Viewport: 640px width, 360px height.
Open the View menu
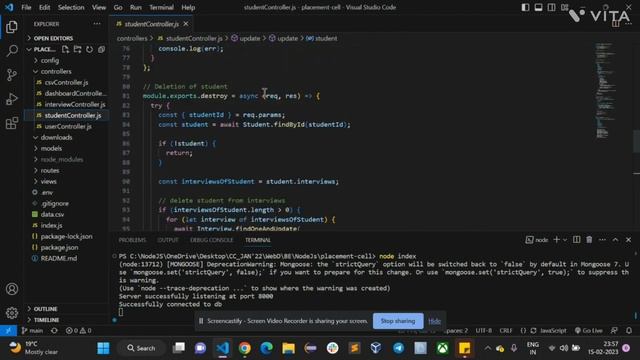[99, 7]
